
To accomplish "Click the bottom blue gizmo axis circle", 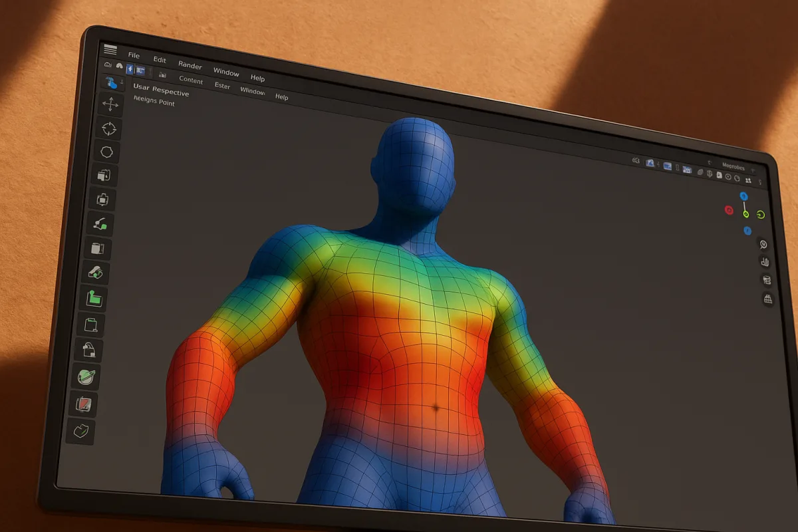I will [x=747, y=230].
